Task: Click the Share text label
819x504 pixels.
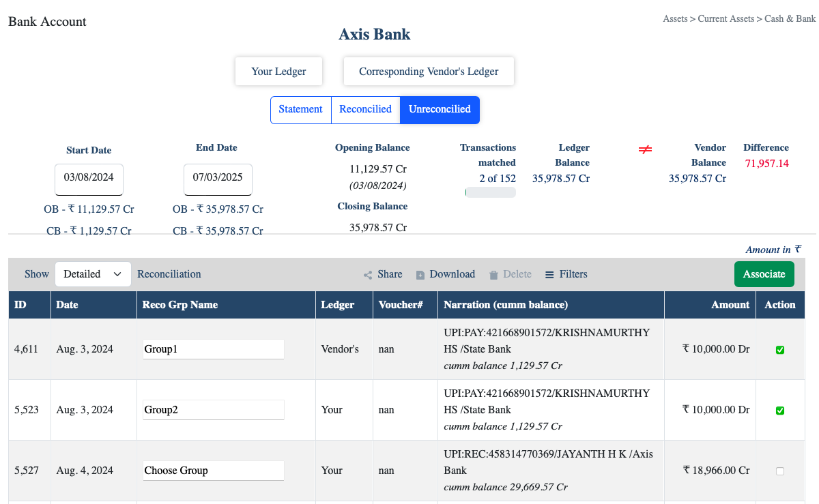Action: [x=390, y=274]
